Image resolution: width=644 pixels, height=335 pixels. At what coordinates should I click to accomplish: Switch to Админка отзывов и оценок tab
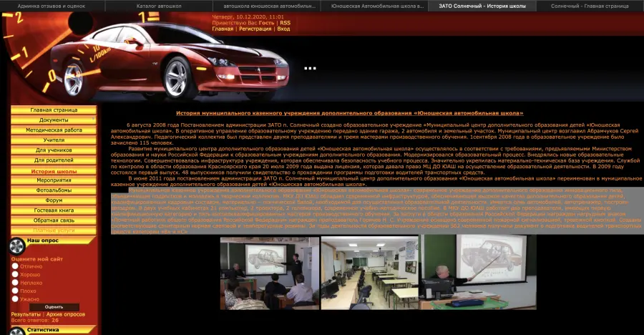(x=52, y=5)
